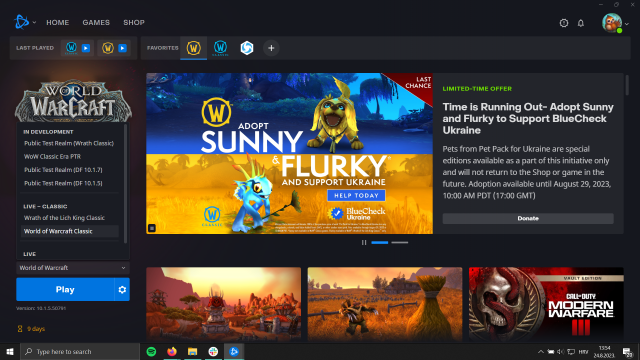Screen dimensions: 640x360
Task: Click the Donate button
Action: [528, 218]
